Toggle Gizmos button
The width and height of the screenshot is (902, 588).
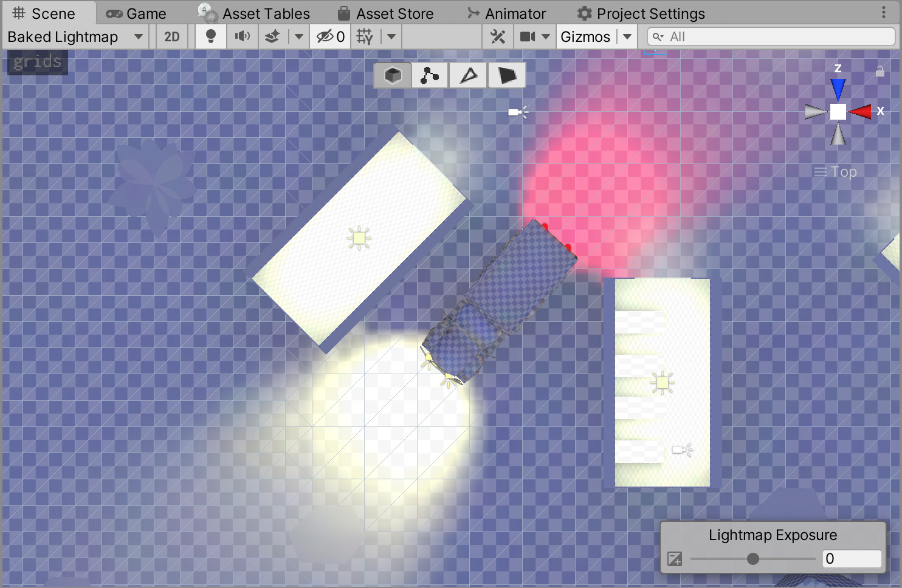[x=585, y=37]
